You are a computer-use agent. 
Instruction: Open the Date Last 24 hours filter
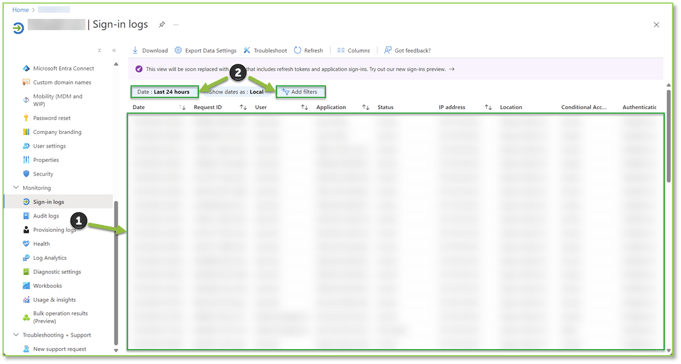(x=164, y=92)
